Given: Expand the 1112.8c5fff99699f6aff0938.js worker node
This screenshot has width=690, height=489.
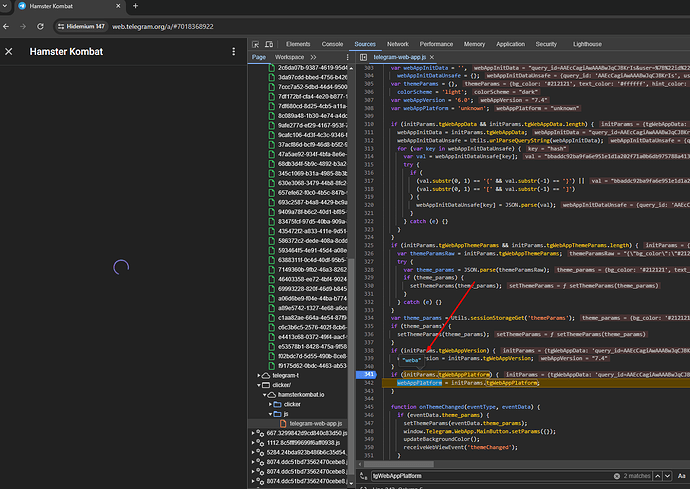Looking at the screenshot, I should 253,443.
